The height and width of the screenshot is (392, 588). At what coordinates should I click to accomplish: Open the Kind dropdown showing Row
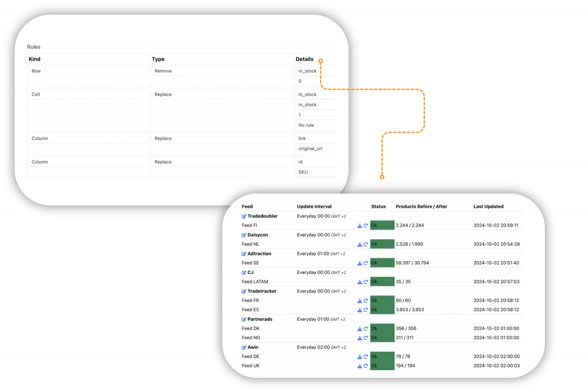click(88, 71)
